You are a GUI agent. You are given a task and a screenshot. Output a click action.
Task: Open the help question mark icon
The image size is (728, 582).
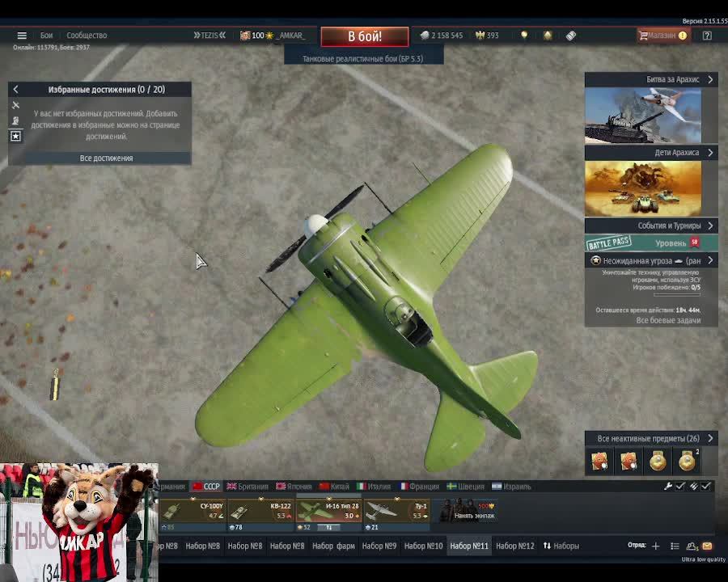tap(707, 36)
